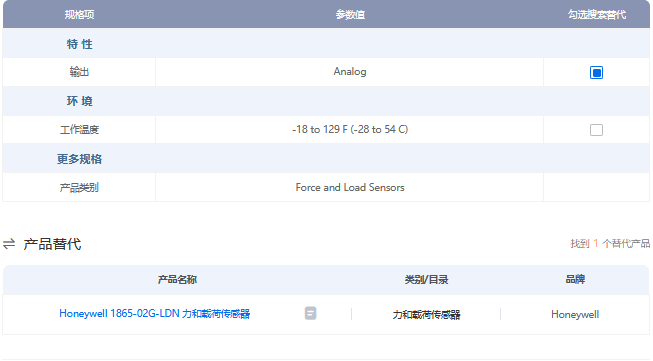Image resolution: width=653 pixels, height=361 pixels.
Task: Open the Honeywell 1865-02G-LDN 力和载荷传感器 link
Action: pos(154,314)
